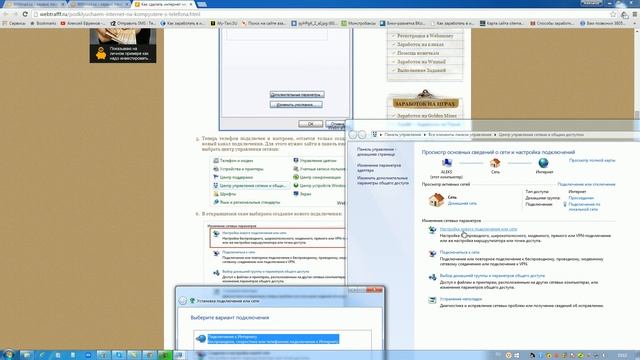Reload the webtraff.ru page
Screen dimensions: 640x360
point(25,14)
